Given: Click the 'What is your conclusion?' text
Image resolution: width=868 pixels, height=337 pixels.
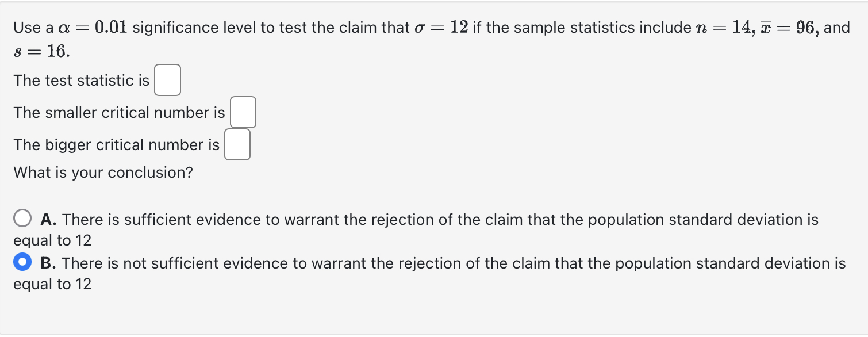Looking at the screenshot, I should 103,173.
